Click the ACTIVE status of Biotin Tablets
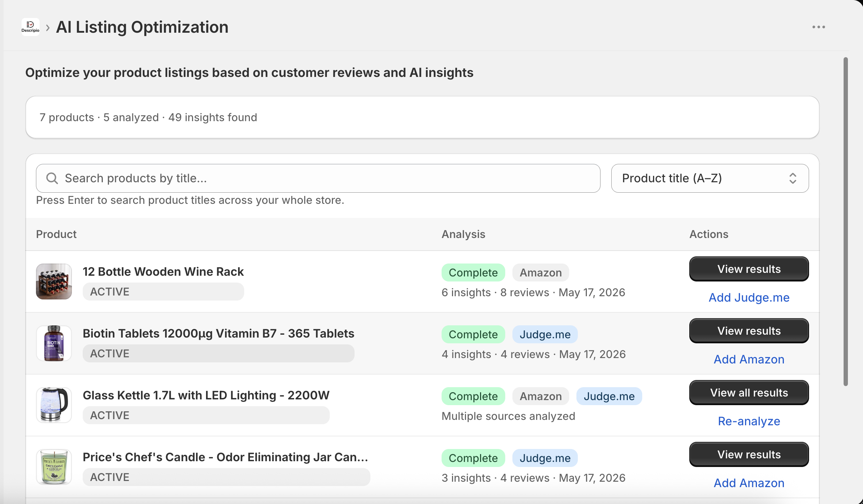 [x=219, y=353]
